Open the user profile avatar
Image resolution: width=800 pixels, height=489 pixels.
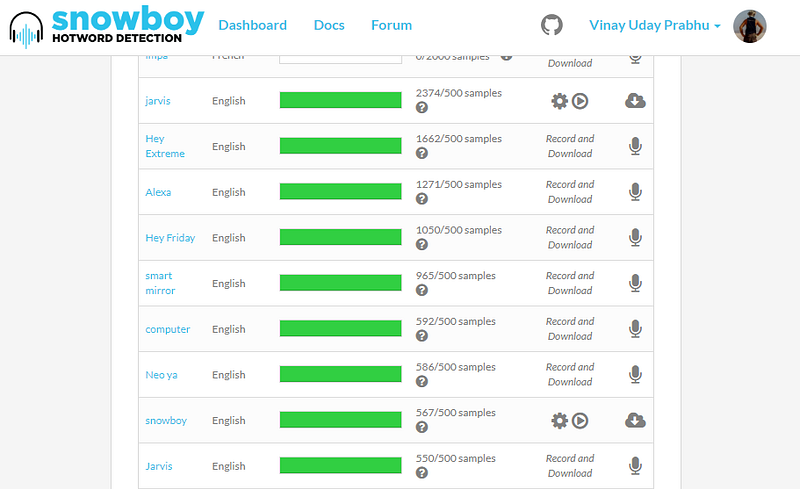coord(749,26)
